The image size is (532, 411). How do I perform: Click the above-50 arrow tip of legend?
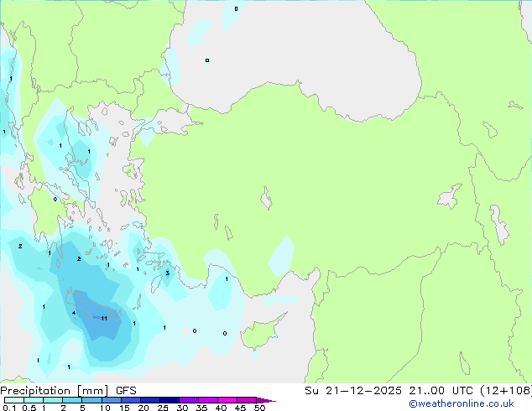pos(266,400)
